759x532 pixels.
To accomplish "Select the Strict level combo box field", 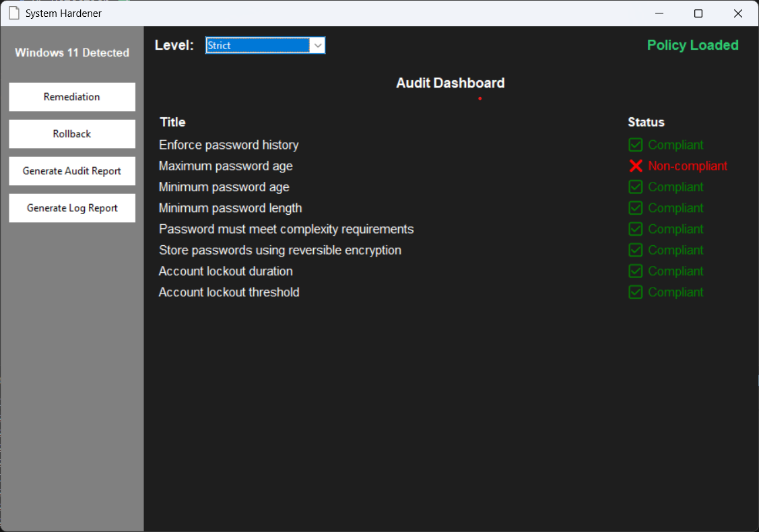I will point(265,46).
